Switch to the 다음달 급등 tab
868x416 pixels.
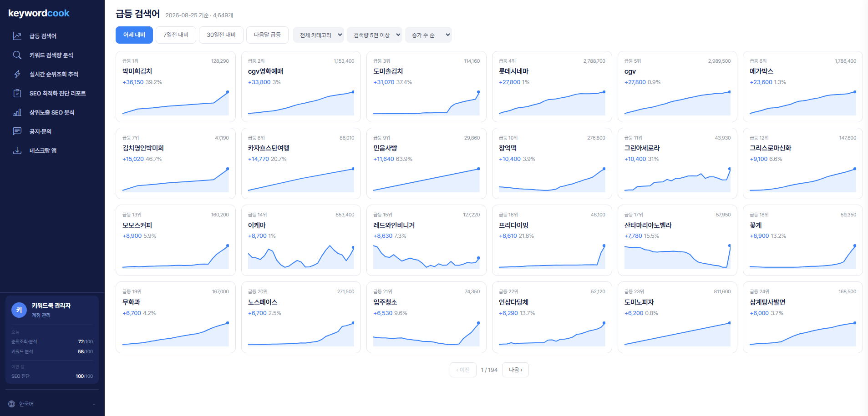tap(267, 35)
